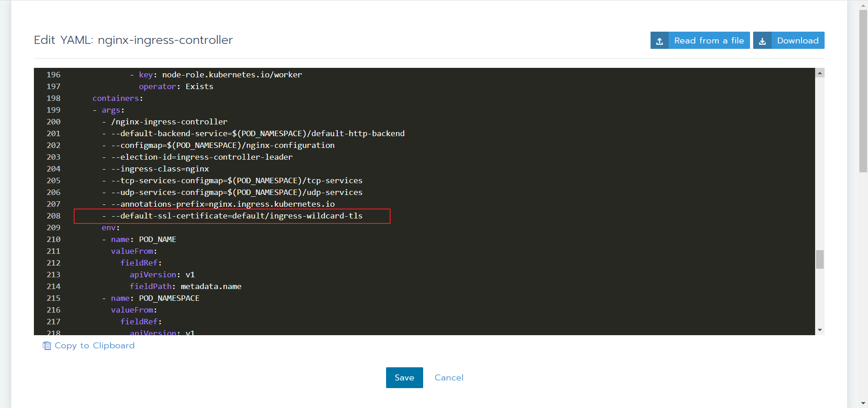
Task: Click the page scrollbar down arrow
Action: (863, 403)
